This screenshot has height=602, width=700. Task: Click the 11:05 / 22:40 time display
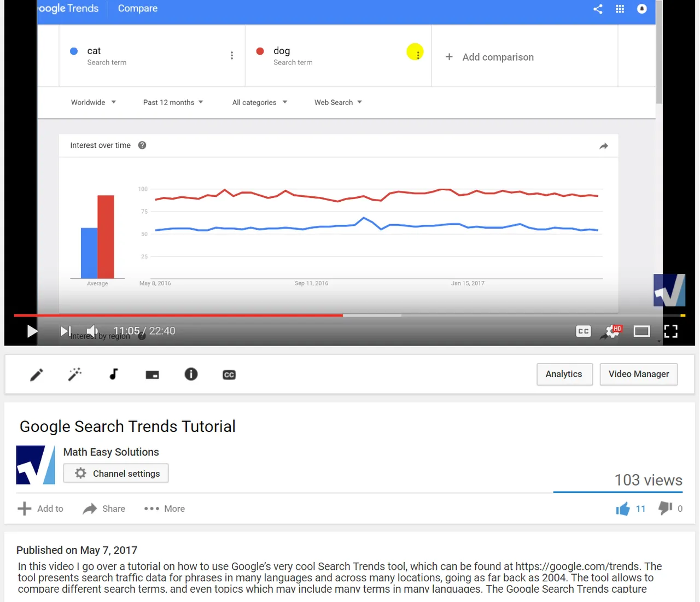tap(144, 331)
